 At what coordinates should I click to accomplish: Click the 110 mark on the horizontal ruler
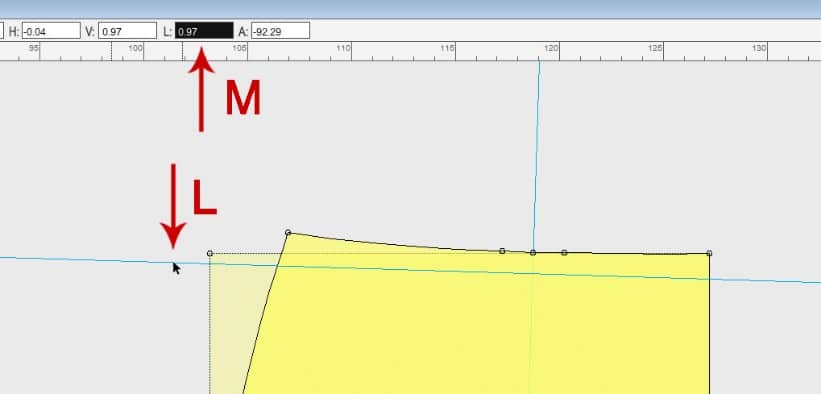(343, 48)
